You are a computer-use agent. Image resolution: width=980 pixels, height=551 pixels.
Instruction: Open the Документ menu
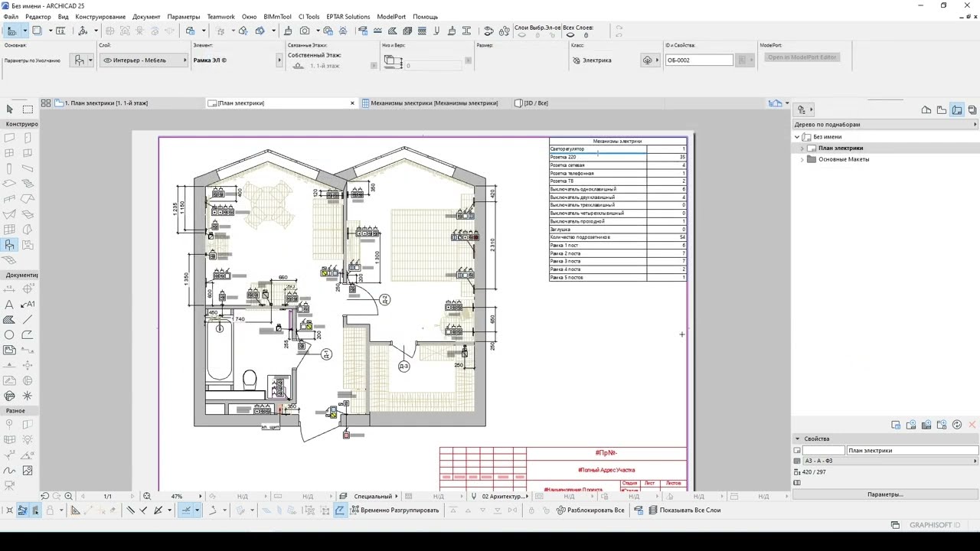tap(146, 17)
